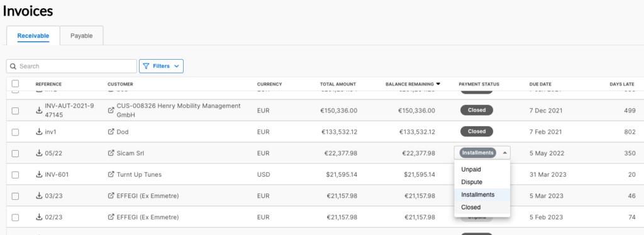This screenshot has width=644, height=235.
Task: Open customer CUS-008326 Henry Mobility Management GmbH
Action: [x=178, y=111]
